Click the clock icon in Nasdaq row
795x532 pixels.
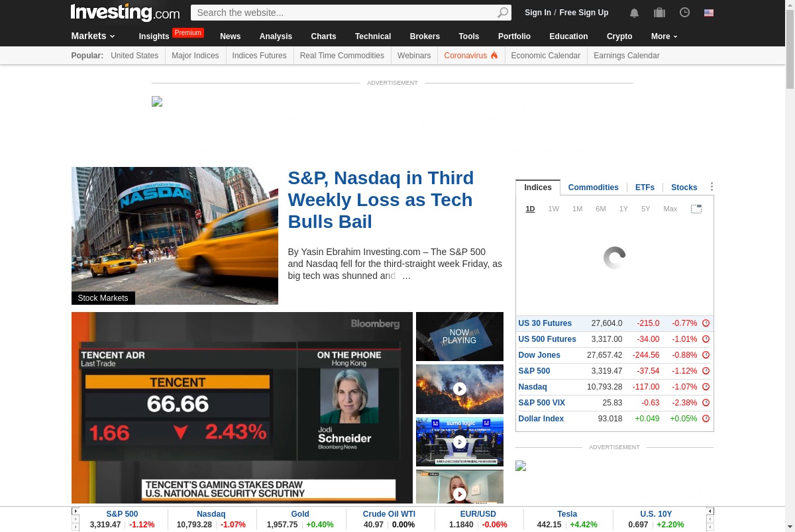706,387
